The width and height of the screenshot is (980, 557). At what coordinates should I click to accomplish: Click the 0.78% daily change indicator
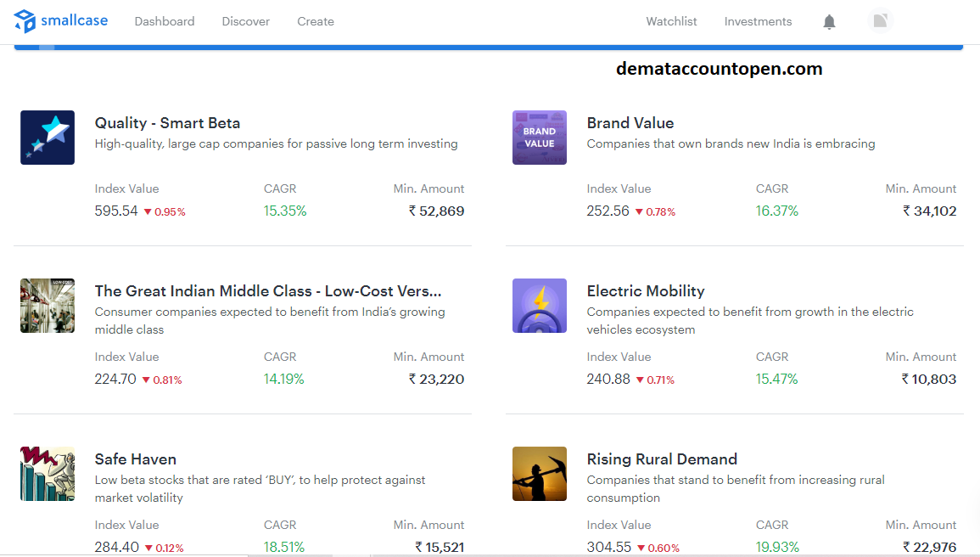pyautogui.click(x=655, y=212)
